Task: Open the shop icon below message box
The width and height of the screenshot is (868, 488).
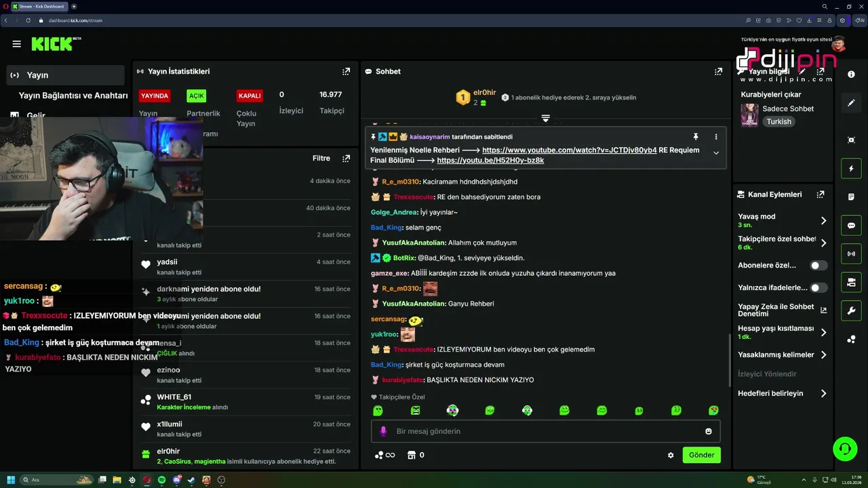Action: click(x=411, y=455)
